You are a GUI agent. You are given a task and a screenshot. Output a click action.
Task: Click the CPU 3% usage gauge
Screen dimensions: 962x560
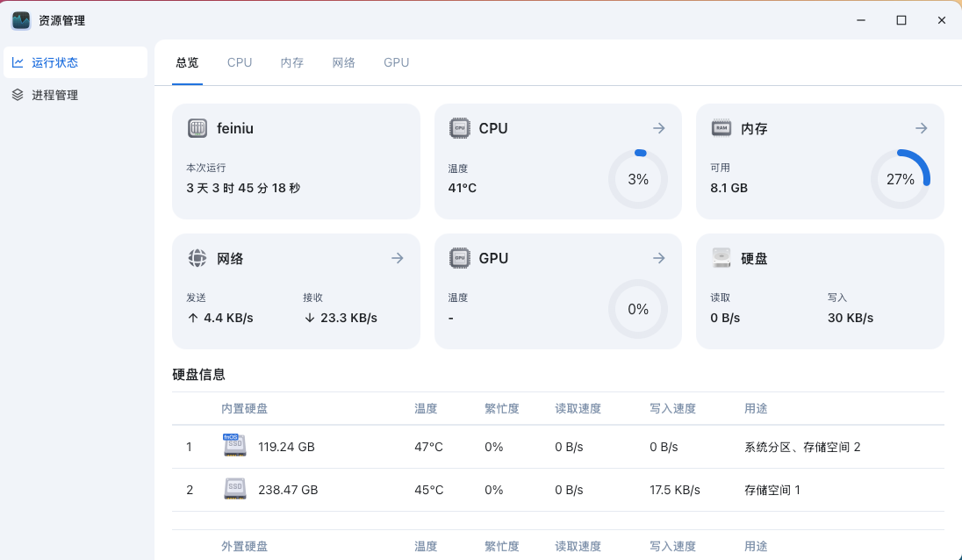pyautogui.click(x=638, y=179)
